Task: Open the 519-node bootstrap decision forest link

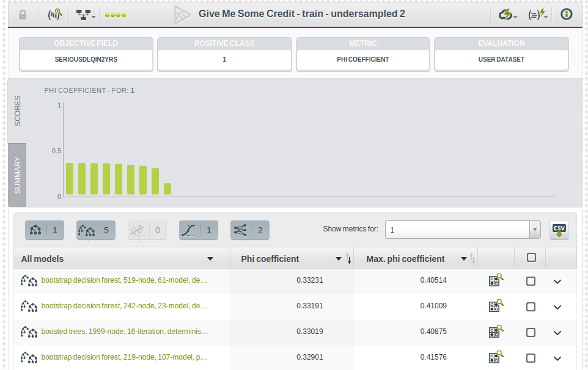Action: pos(124,281)
